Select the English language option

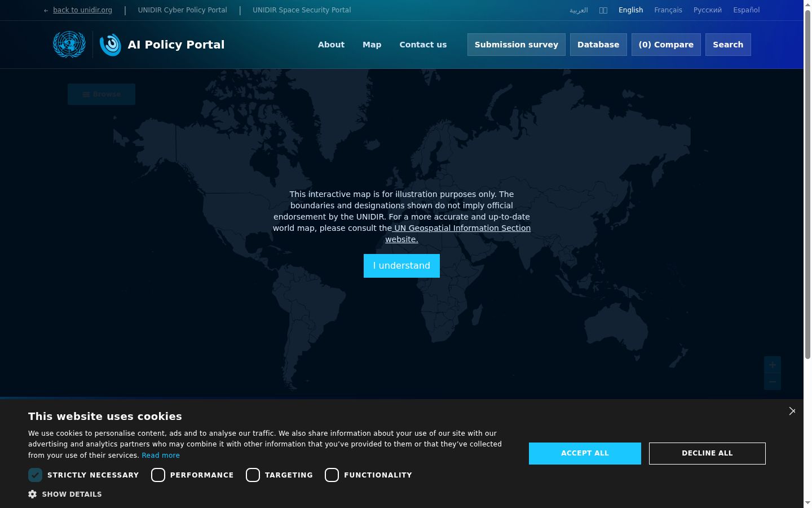630,10
